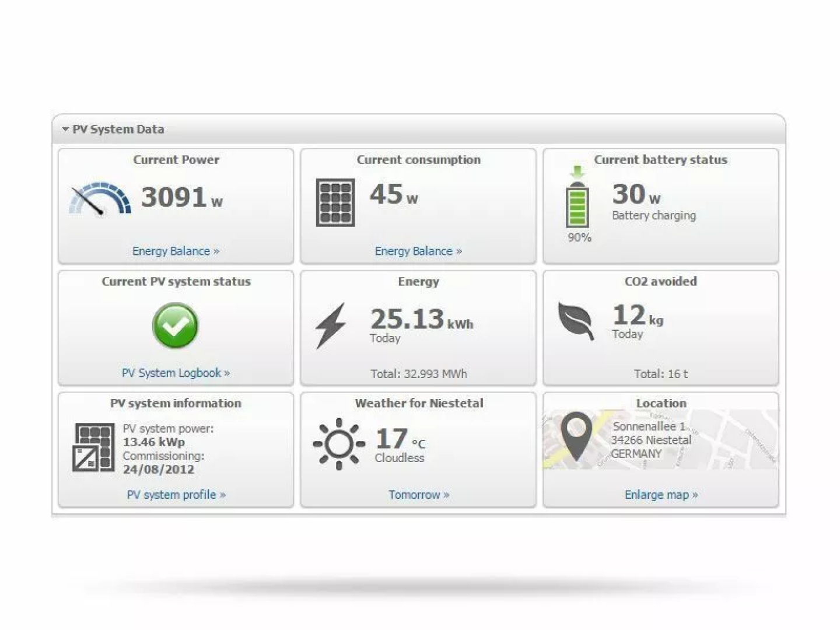Click the Total: 16 t text
The height and width of the screenshot is (630, 840).
tap(661, 374)
